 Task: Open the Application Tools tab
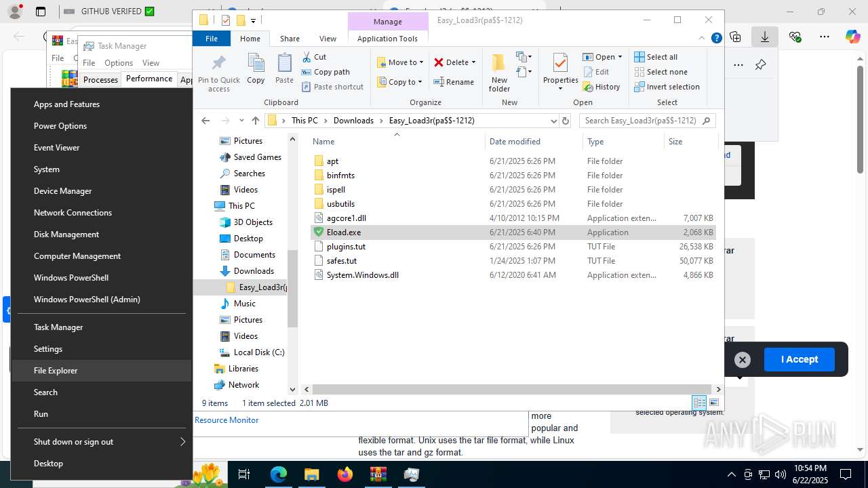(387, 39)
